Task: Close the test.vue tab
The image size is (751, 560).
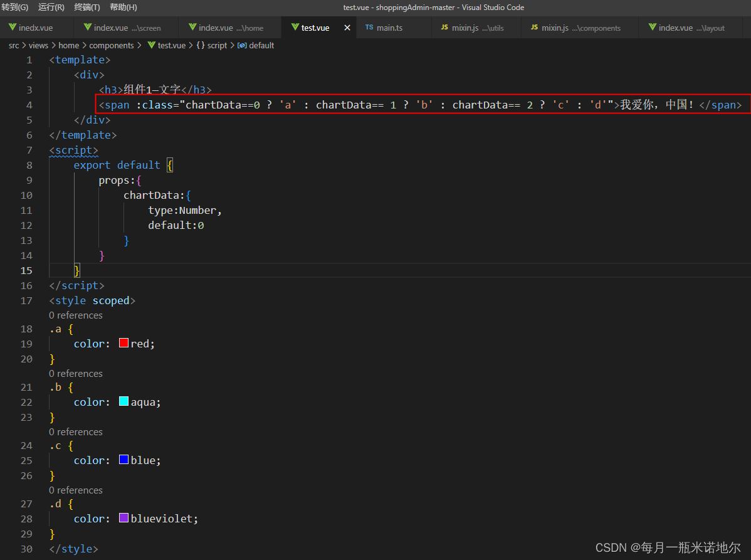Action: [347, 28]
